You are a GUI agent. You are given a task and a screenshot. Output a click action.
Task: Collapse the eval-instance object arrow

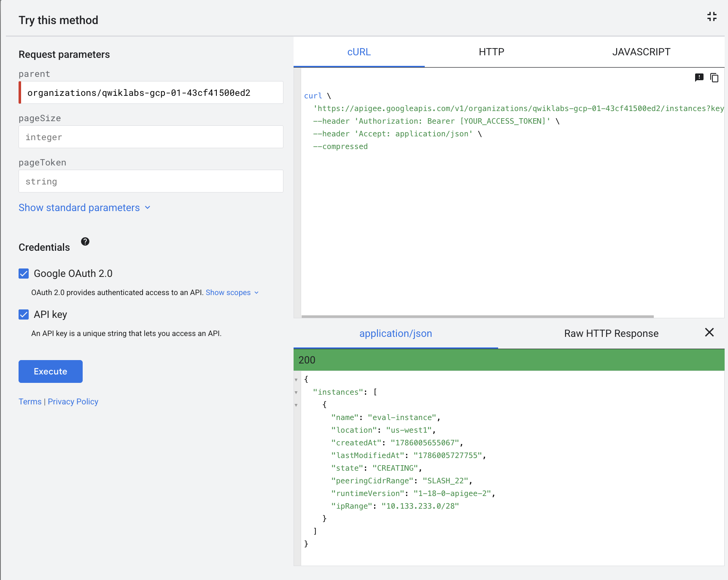(x=296, y=405)
